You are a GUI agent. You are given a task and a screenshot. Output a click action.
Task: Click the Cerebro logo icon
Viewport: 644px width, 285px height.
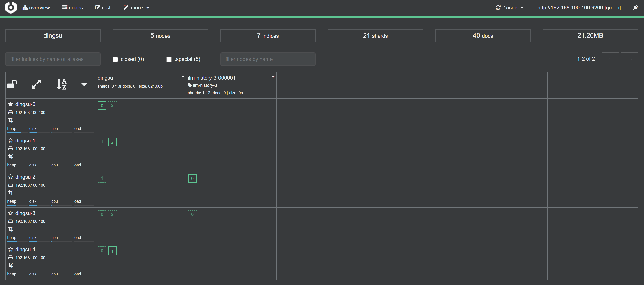(11, 7)
